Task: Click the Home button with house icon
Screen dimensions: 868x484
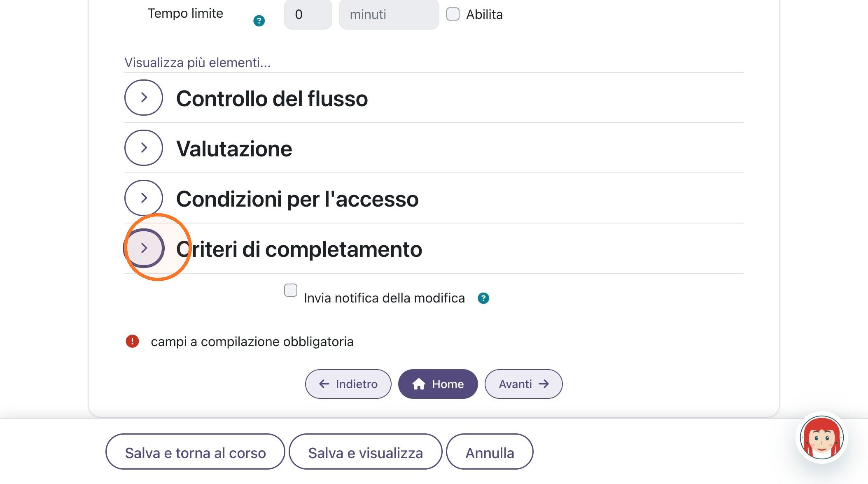Action: (x=438, y=384)
